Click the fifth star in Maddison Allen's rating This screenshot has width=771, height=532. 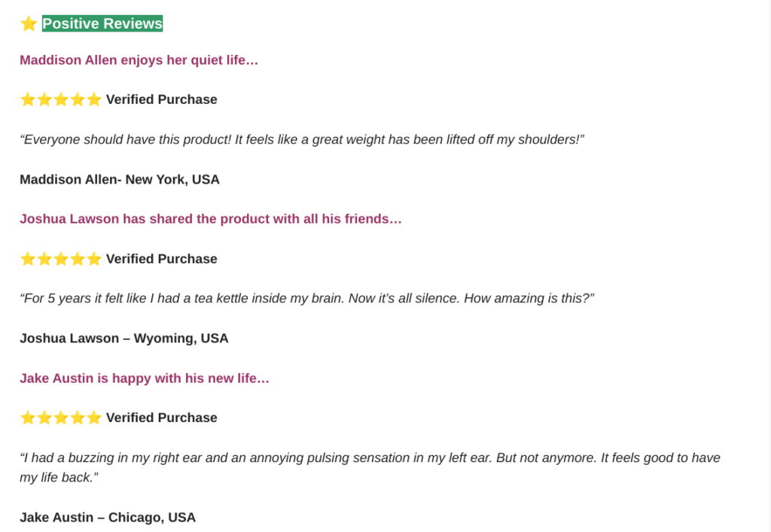94,100
